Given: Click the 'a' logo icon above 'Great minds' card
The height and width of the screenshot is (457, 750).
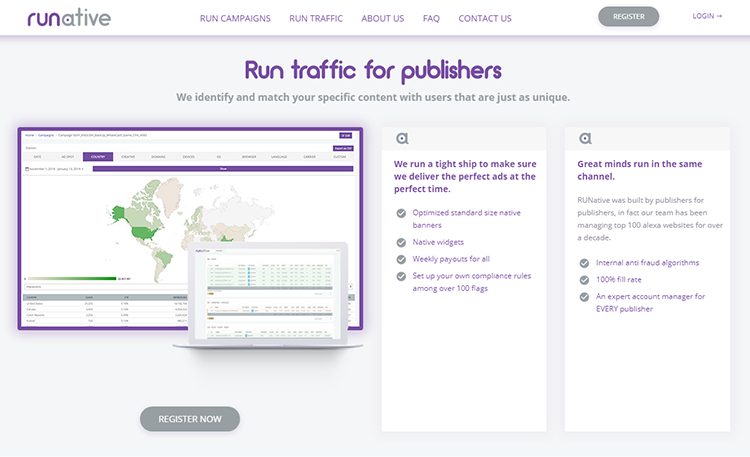Looking at the screenshot, I should 585,138.
